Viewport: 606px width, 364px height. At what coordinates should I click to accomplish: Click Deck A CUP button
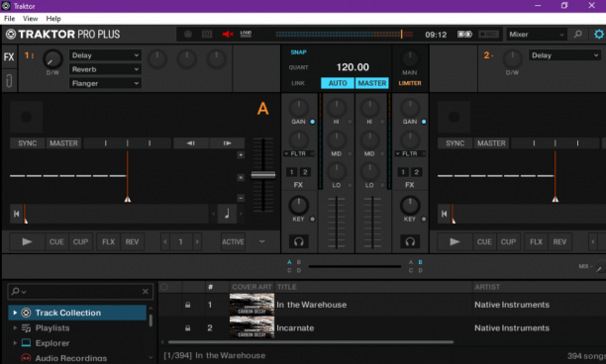[80, 241]
